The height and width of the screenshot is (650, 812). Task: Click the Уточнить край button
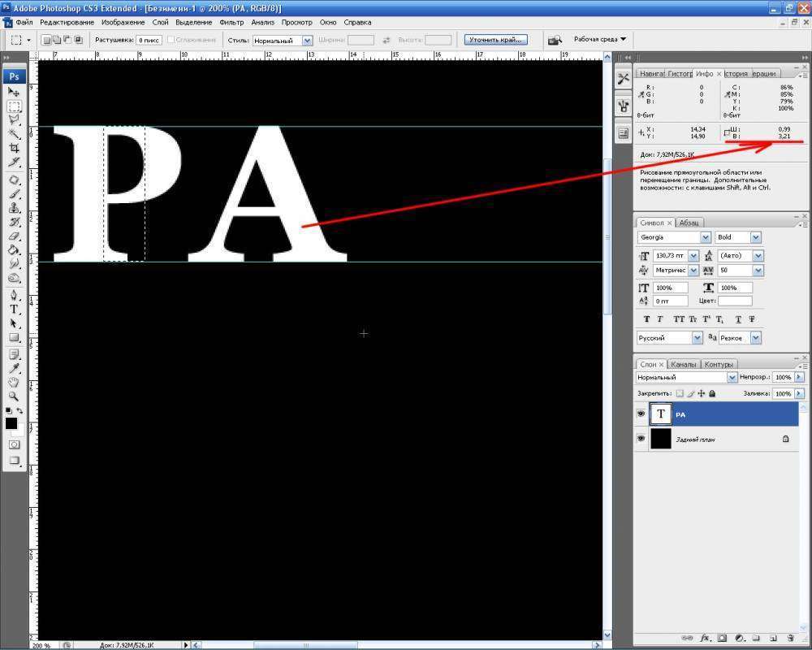495,39
